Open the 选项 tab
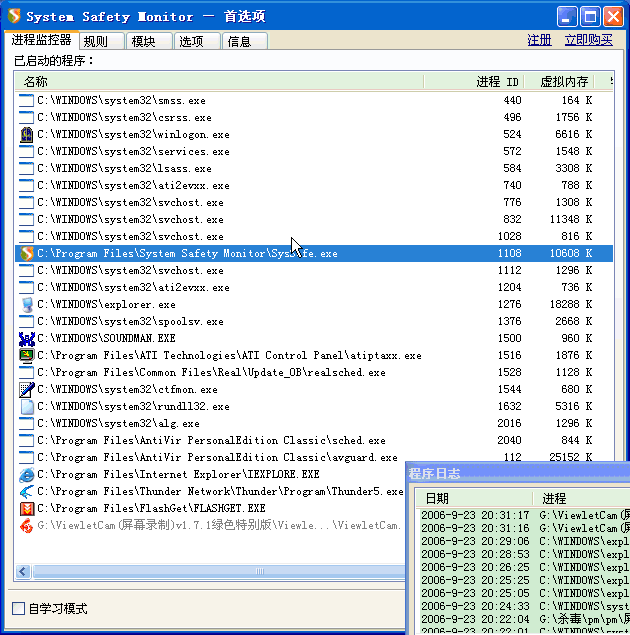 click(x=197, y=41)
